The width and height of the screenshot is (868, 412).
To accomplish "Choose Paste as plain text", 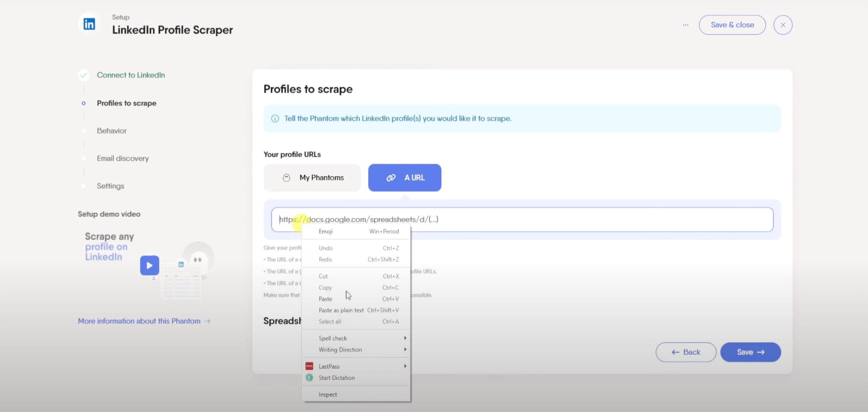I will (x=341, y=310).
